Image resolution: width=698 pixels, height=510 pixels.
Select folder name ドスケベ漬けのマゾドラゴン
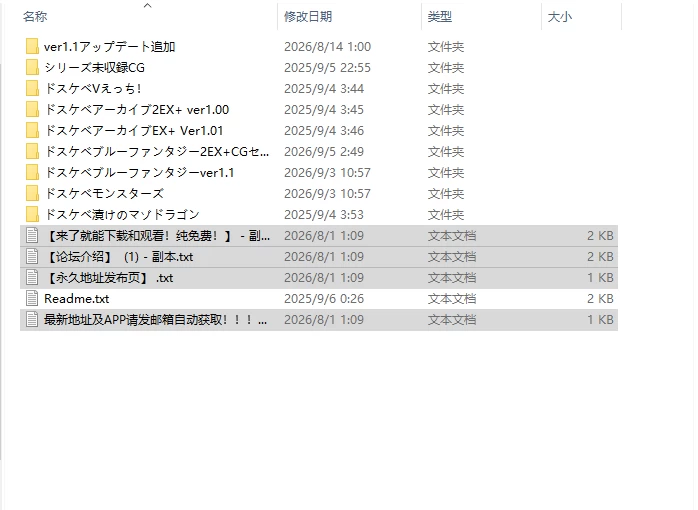pos(122,214)
